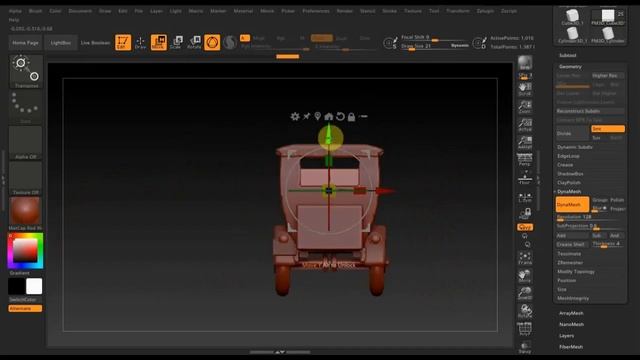
Task: Open the Preferences menu
Action: click(316, 11)
